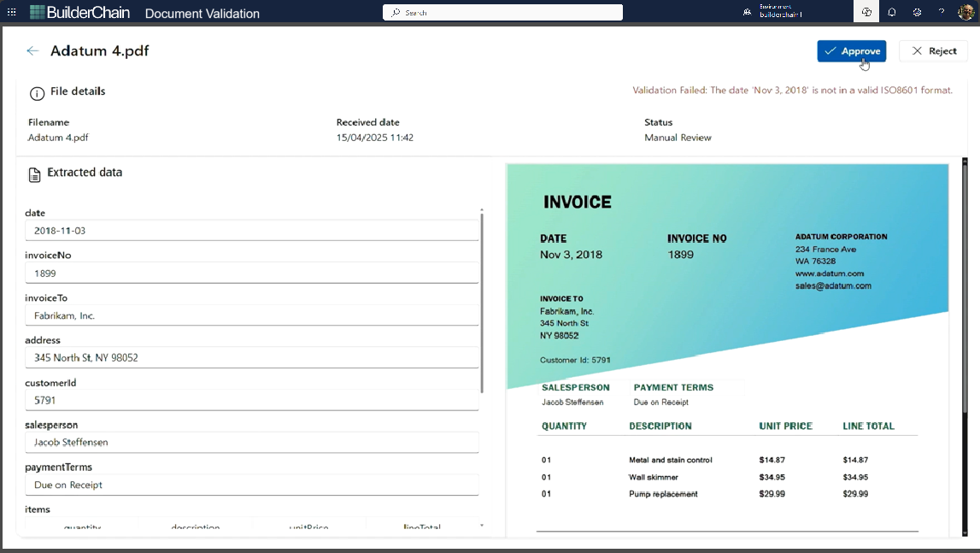Screen dimensions: 980x553
Task: Click ADATUM CORPORATION in the invoice preview
Action: tap(842, 237)
